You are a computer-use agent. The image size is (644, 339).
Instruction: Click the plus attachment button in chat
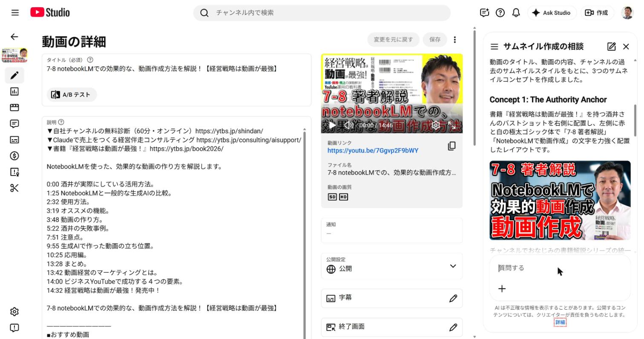pos(502,289)
